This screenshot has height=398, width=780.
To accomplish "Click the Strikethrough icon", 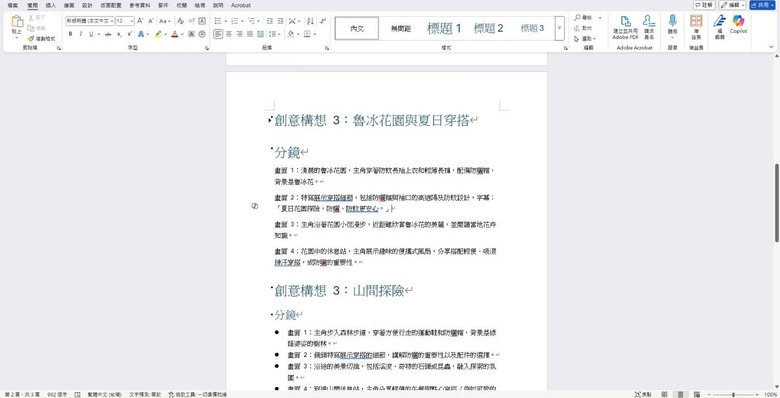I will (x=108, y=34).
